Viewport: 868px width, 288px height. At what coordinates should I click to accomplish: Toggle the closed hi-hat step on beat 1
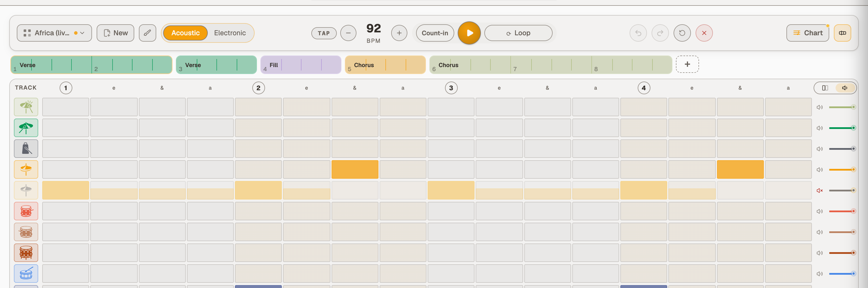tap(66, 190)
